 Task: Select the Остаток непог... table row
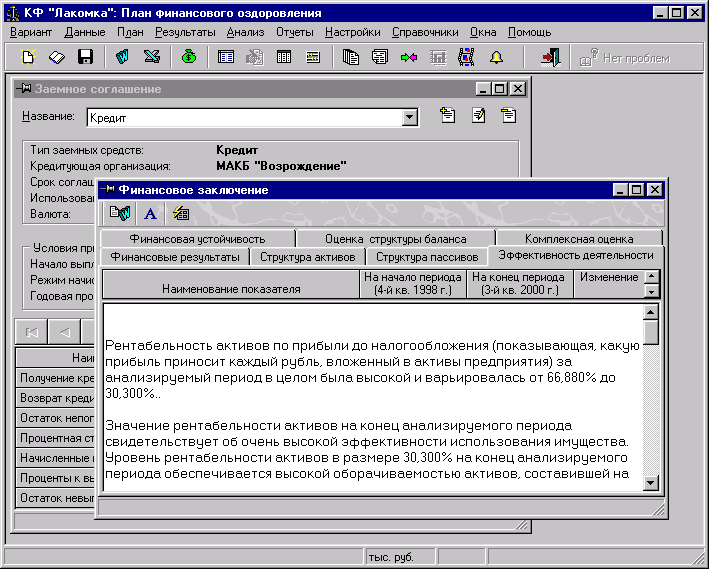point(56,418)
